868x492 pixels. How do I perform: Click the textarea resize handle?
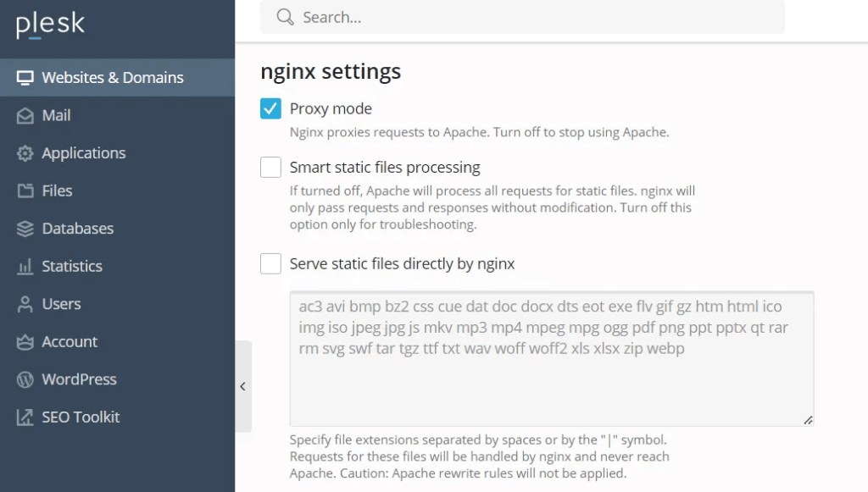click(808, 419)
